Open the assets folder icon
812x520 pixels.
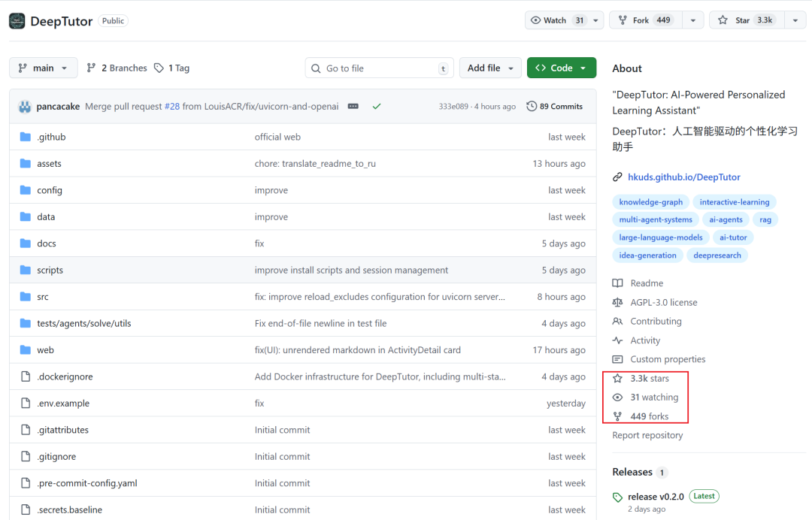[x=25, y=164]
